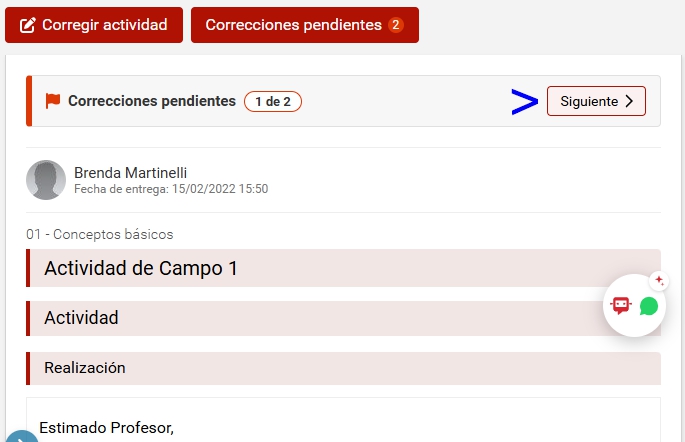Open the red chatbot assistant icon
Image resolution: width=685 pixels, height=442 pixels.
[621, 305]
